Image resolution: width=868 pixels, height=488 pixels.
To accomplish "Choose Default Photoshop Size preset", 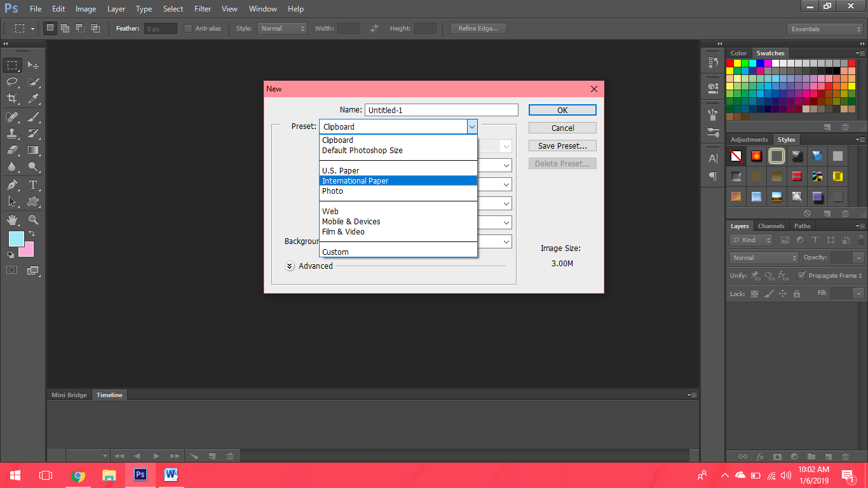I will click(x=398, y=151).
